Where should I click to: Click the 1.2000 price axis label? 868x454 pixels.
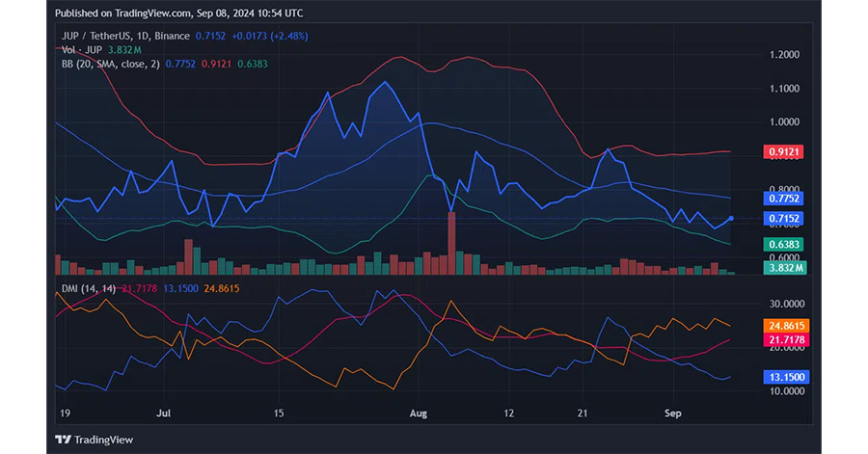pyautogui.click(x=784, y=54)
